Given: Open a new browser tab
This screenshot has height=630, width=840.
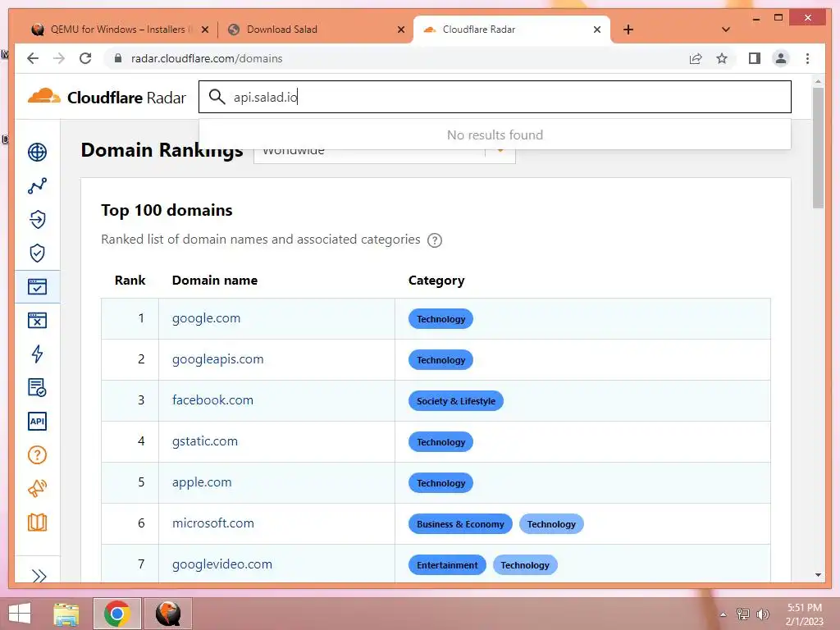Looking at the screenshot, I should 628,30.
